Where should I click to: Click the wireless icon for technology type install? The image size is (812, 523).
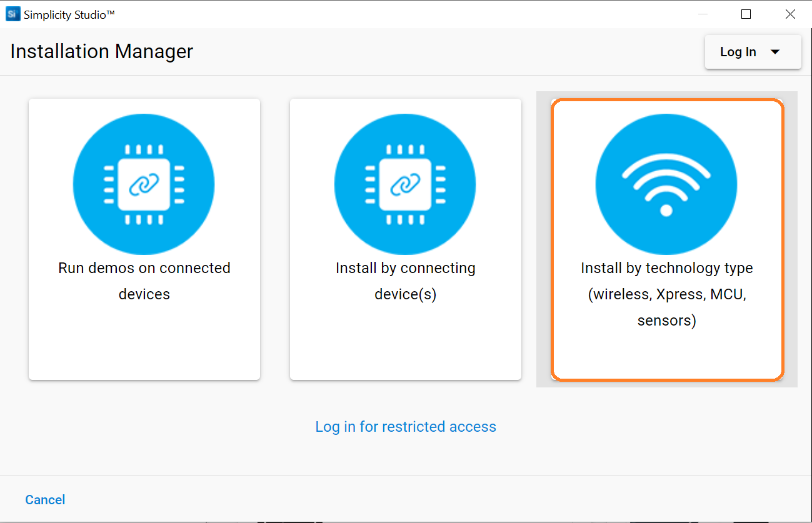pos(666,184)
